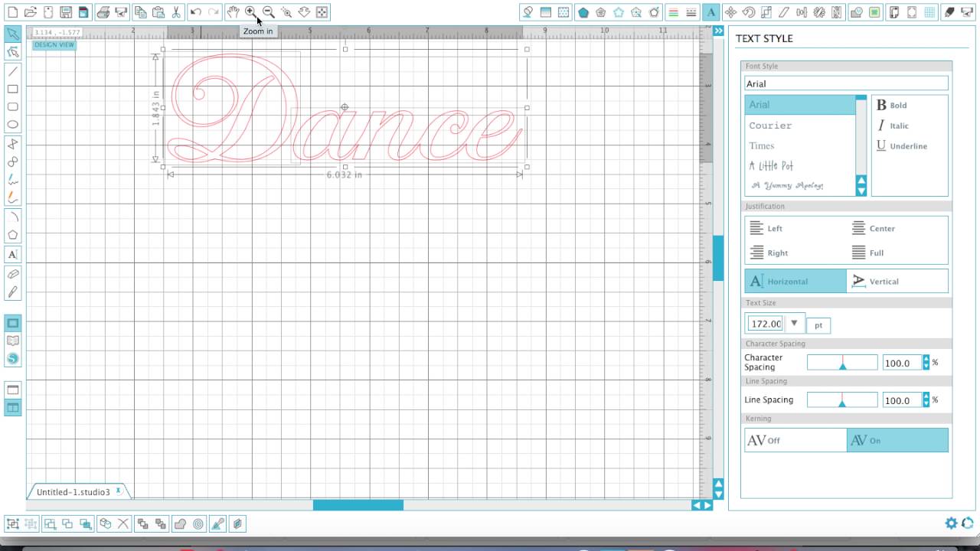
Task: Collapse the side panel with double arrow
Action: 718,31
